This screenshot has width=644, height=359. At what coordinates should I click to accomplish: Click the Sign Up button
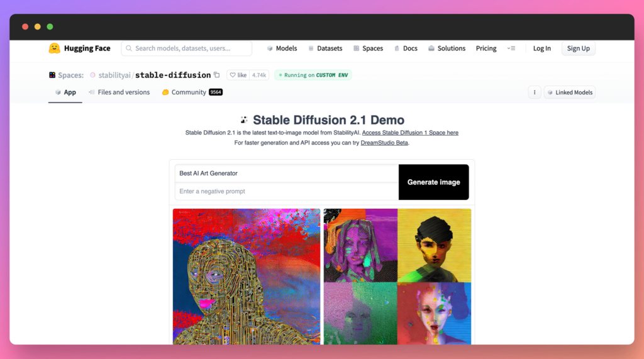click(x=579, y=48)
